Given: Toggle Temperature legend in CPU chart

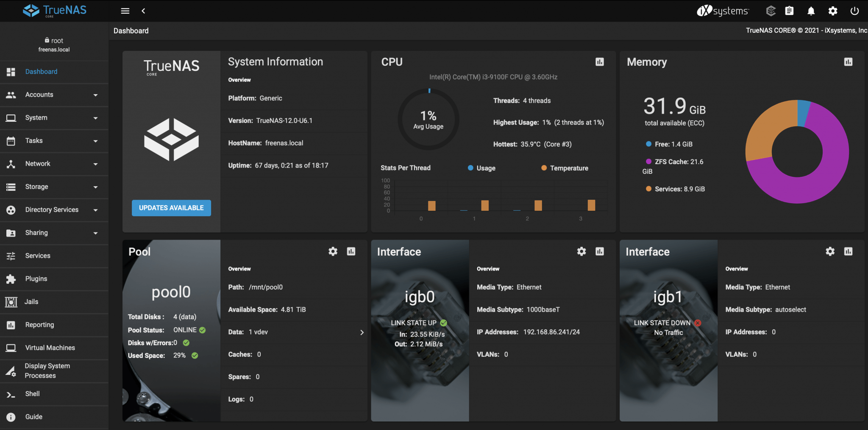Looking at the screenshot, I should (565, 168).
